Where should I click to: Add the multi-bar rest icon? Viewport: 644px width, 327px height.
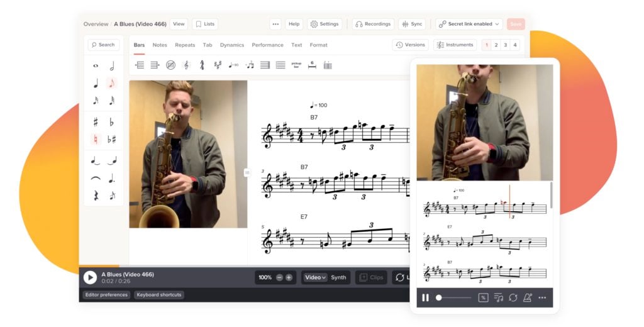pos(312,65)
